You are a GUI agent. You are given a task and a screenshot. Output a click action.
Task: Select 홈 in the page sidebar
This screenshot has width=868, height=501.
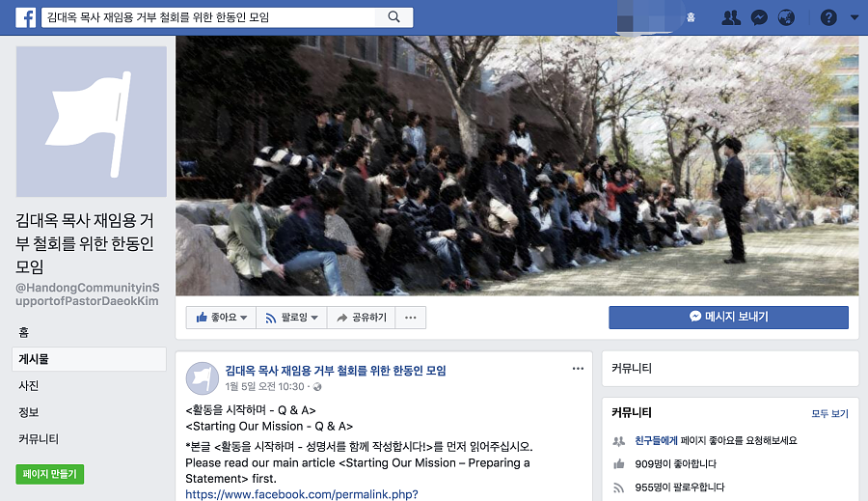24,332
